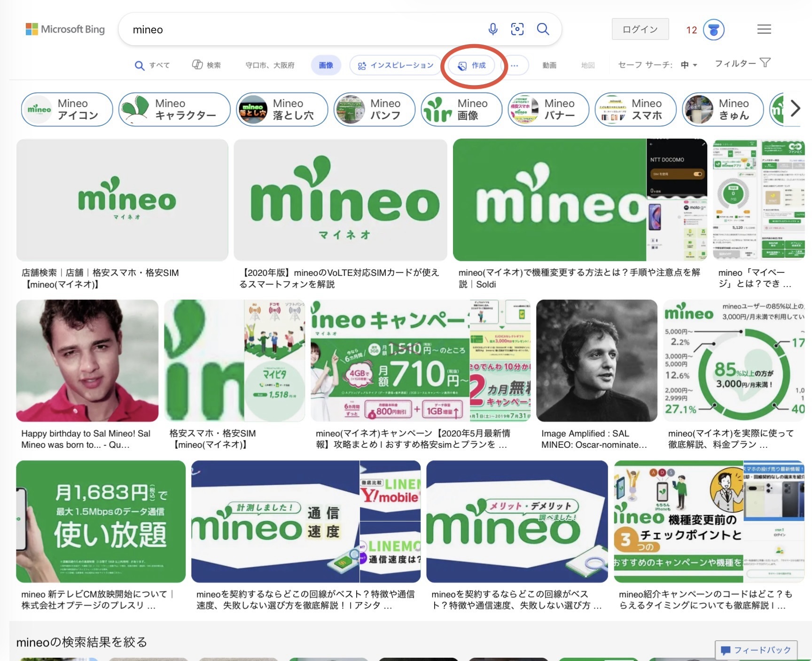Open the Sal Mineo birthday photo thumbnail
Viewport: 812px width, 661px height.
click(87, 360)
